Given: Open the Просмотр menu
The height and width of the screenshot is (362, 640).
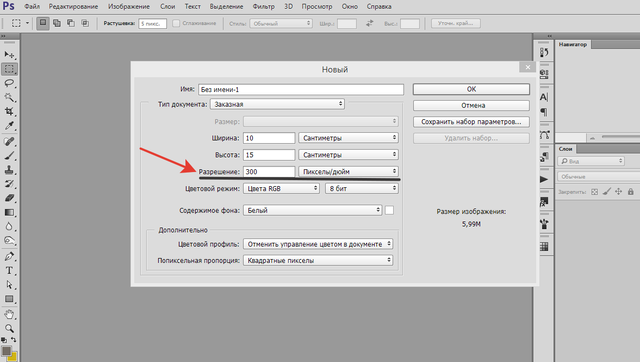Looking at the screenshot, I should coord(317,7).
